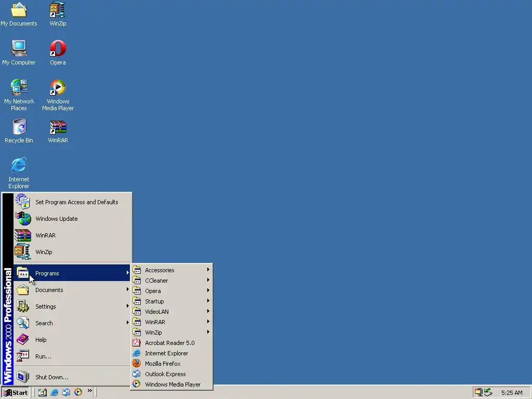Expand the CCleaner program folder
Viewport: 532px width, 399px height.
point(171,281)
